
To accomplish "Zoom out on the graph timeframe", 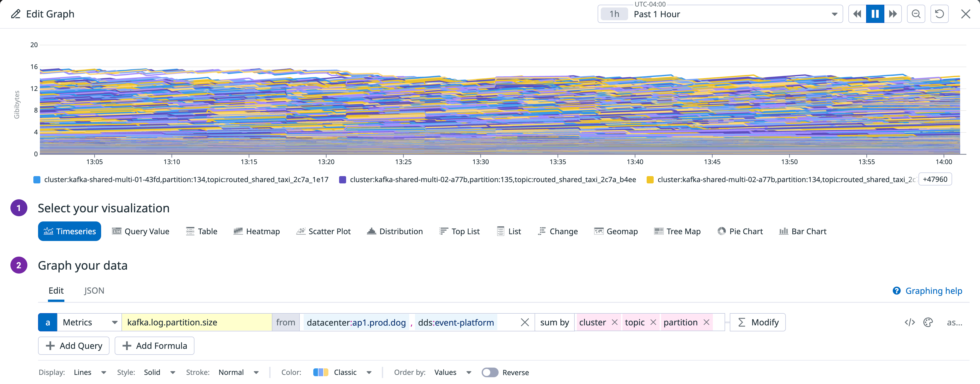I will [916, 14].
